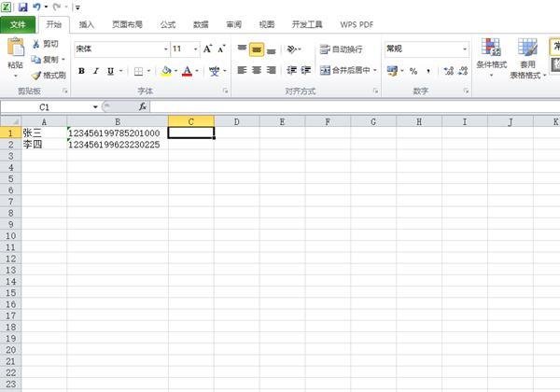The width and height of the screenshot is (560, 392).
Task: Open the Font Color dropdown arrow
Action: [x=197, y=71]
